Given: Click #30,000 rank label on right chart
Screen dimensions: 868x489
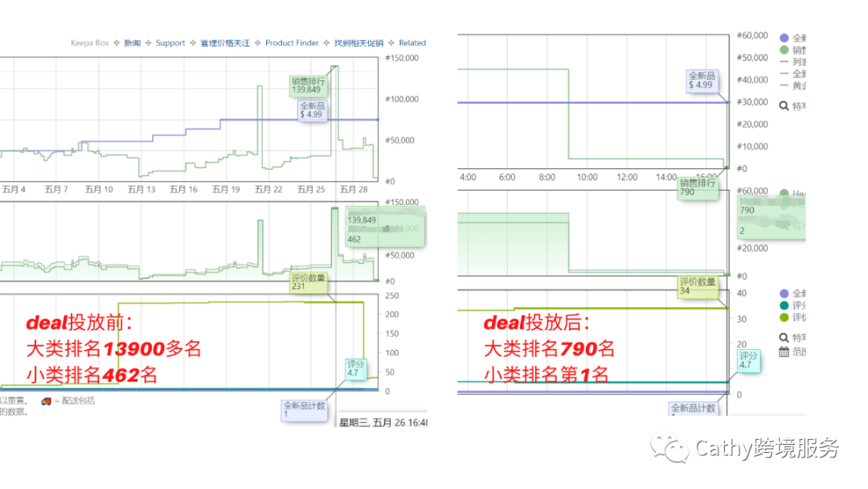Looking at the screenshot, I should click(752, 102).
